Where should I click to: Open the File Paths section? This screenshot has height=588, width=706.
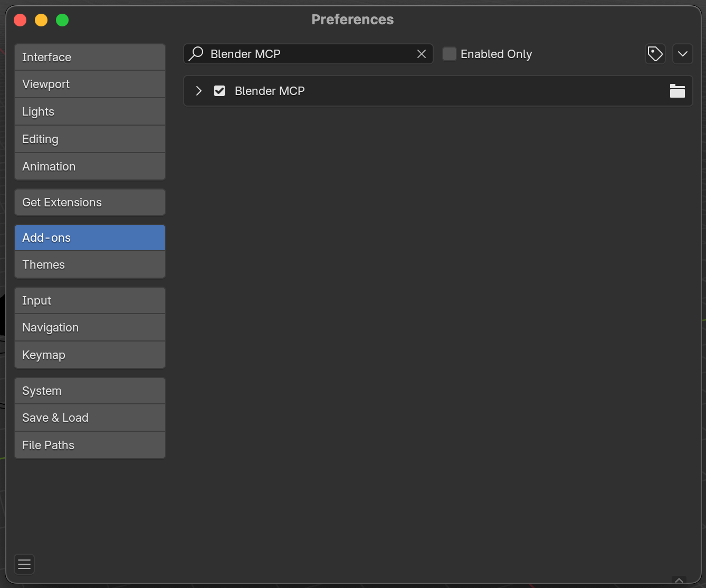coord(90,445)
